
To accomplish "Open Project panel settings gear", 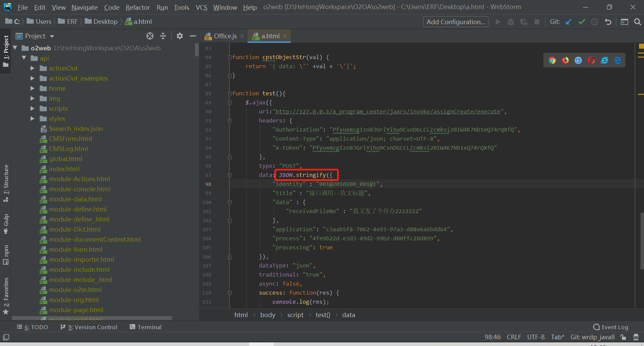I will tap(180, 36).
